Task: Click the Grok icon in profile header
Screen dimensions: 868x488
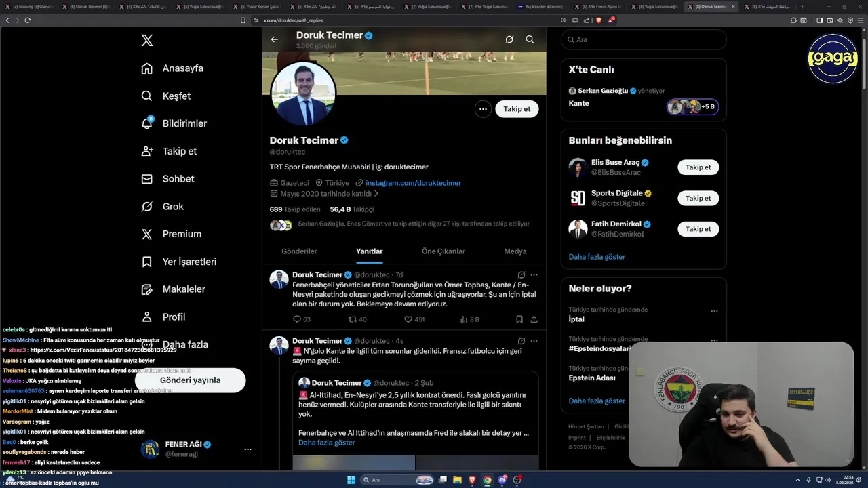Action: (x=509, y=39)
